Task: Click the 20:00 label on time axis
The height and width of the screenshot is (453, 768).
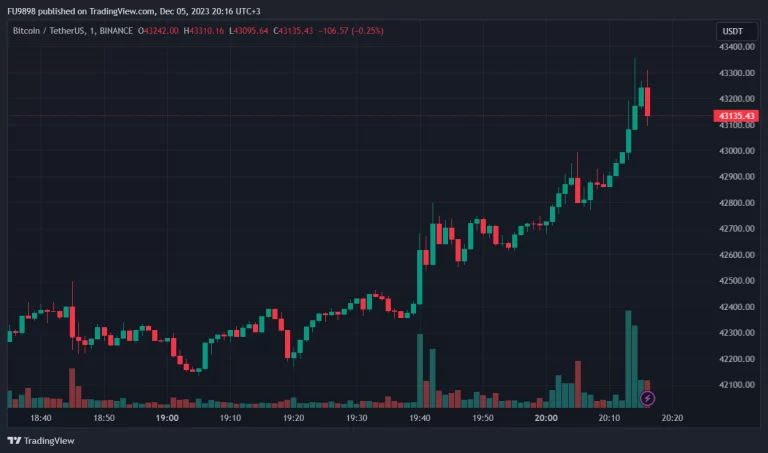Action: click(545, 418)
